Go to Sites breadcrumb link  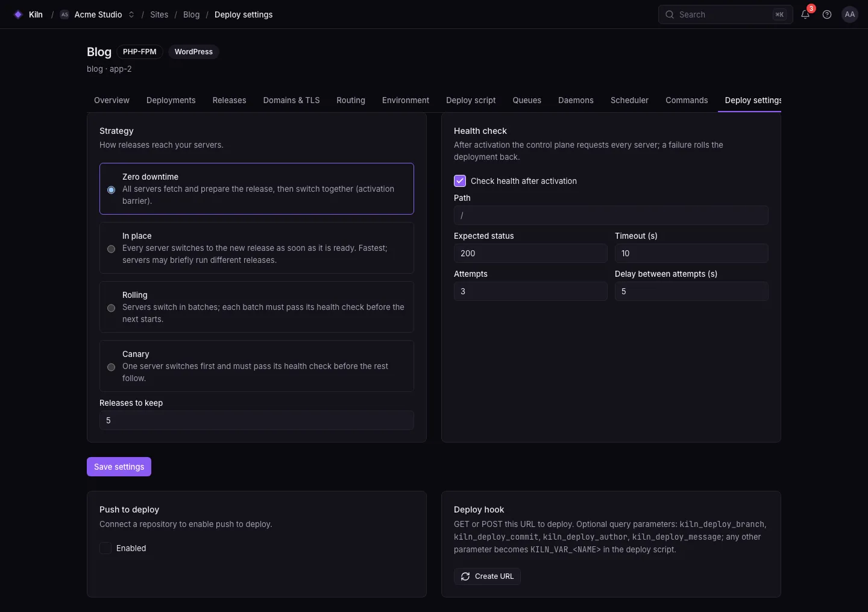click(159, 14)
